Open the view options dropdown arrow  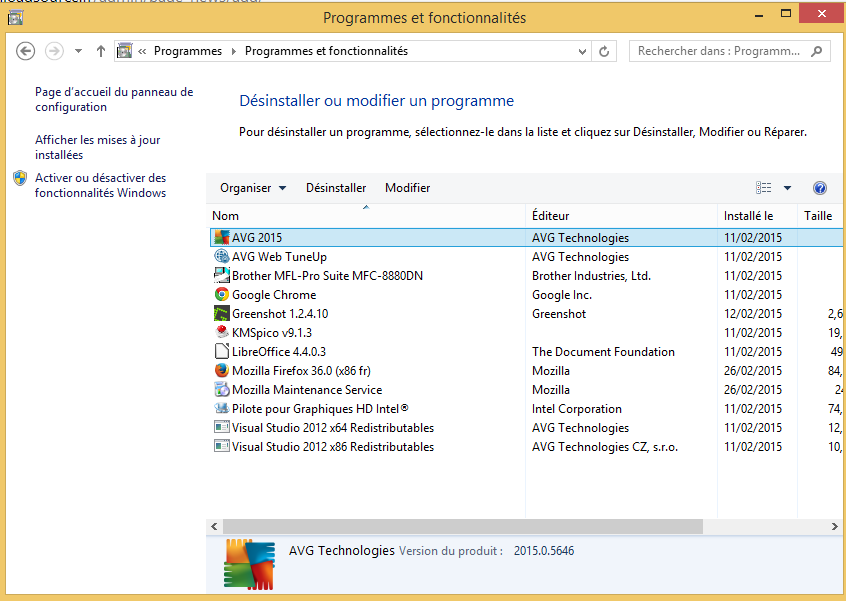coord(787,188)
